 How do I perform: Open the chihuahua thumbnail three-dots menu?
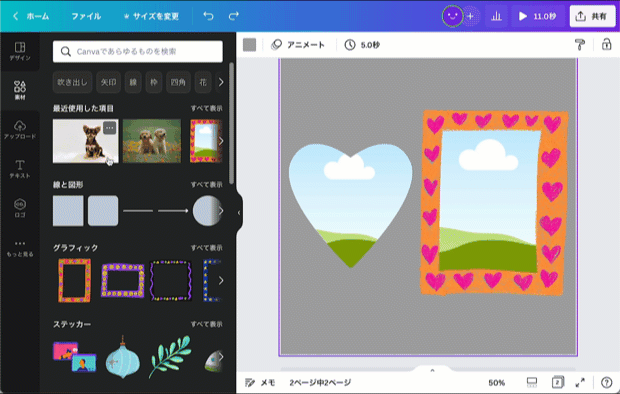click(x=110, y=128)
